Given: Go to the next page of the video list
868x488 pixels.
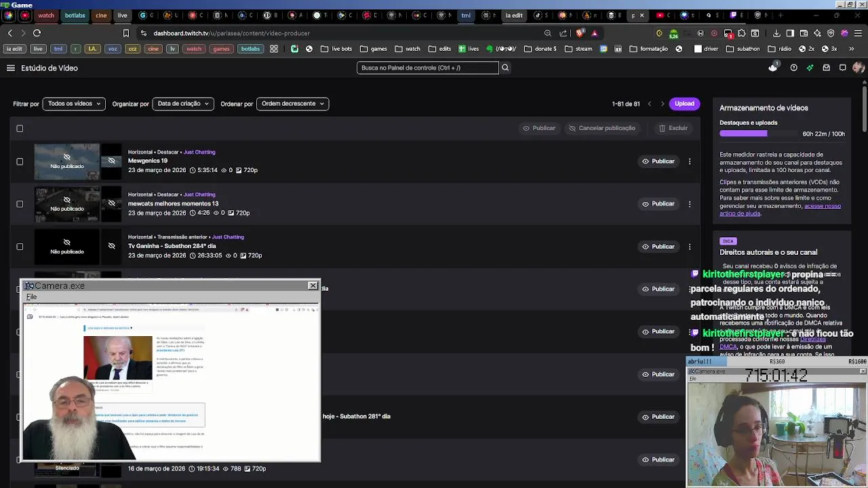Looking at the screenshot, I should (x=663, y=104).
